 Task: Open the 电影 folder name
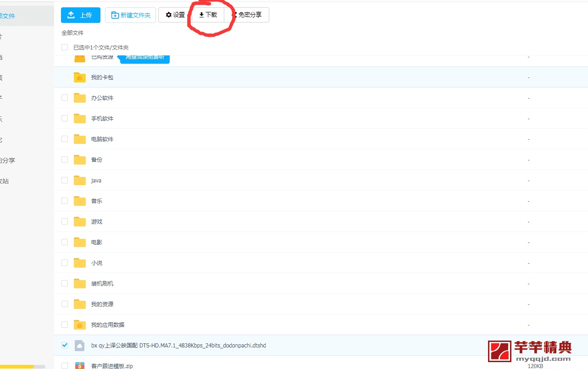pos(96,242)
